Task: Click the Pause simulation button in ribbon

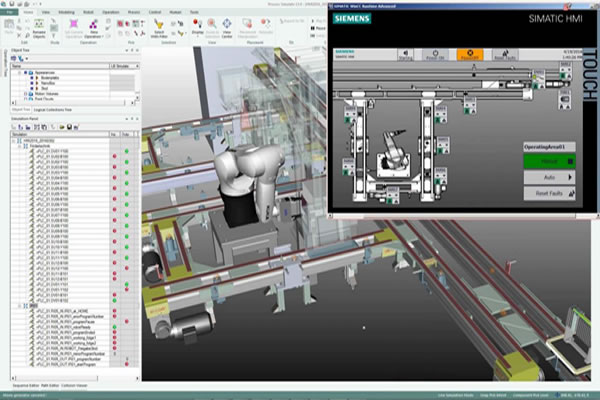Action: 318,28
